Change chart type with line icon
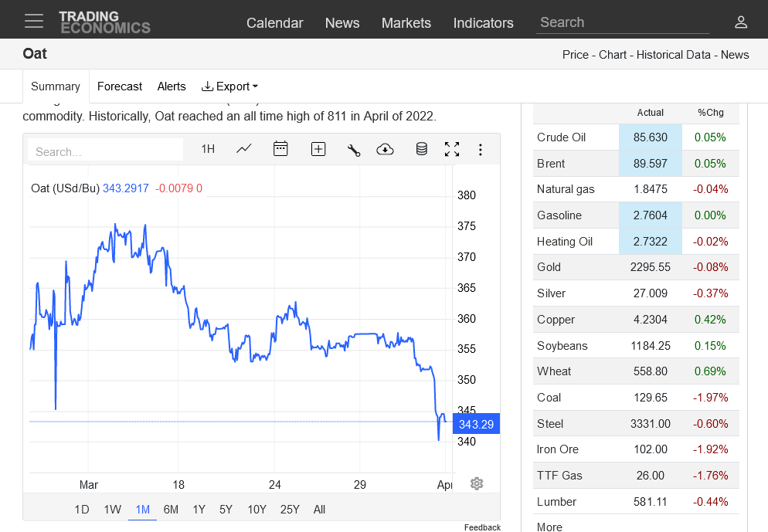Screen dimensions: 768x532 (244, 149)
